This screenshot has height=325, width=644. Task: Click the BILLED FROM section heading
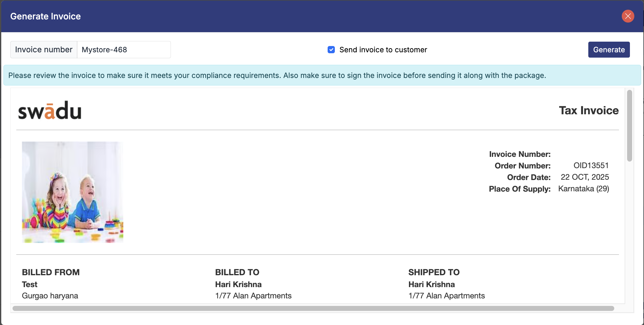point(51,272)
